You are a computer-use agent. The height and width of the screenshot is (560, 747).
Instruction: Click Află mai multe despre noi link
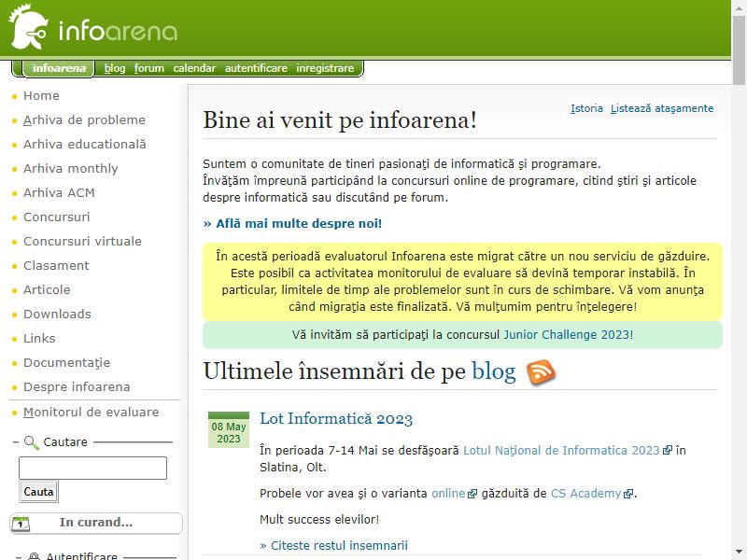tap(292, 224)
